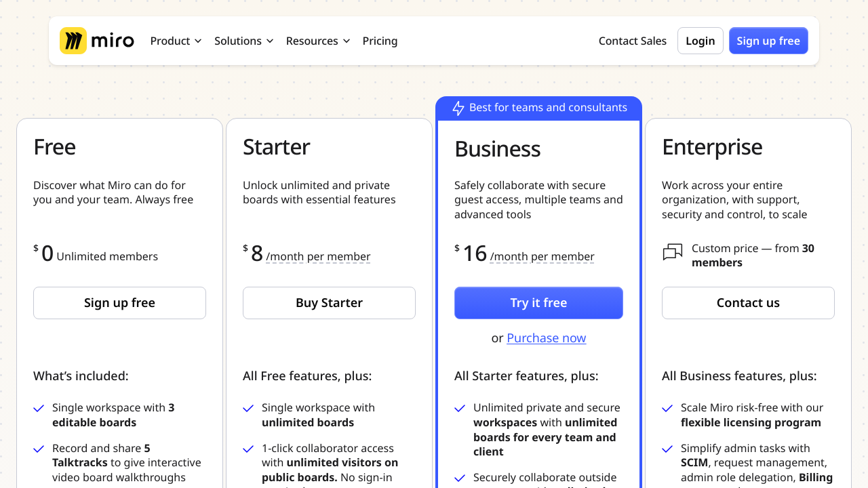868x488 pixels.
Task: Open Contact Sales in the header
Action: (632, 41)
